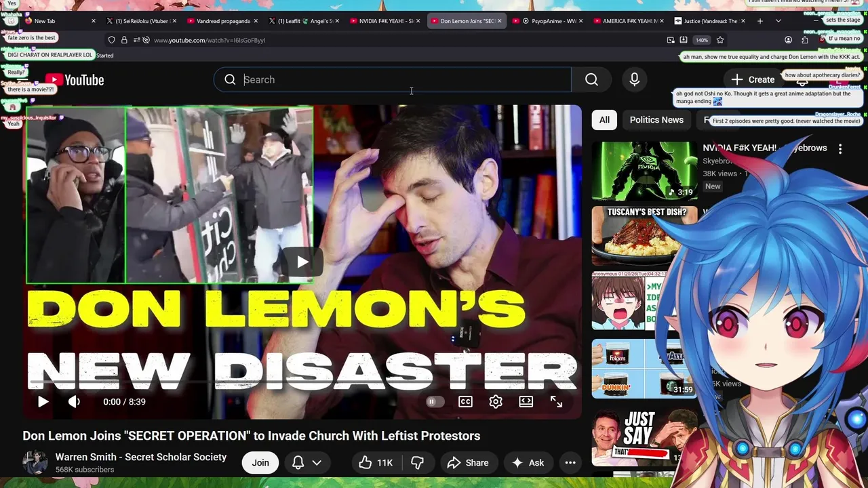The image size is (868, 488).
Task: Enter fullscreen with the expand arrows icon
Action: [x=556, y=401]
